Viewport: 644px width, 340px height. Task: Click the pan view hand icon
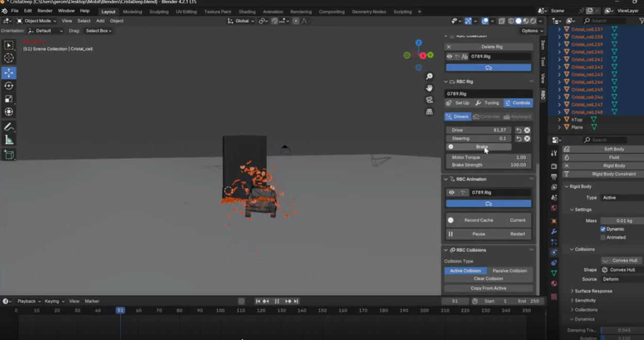tap(429, 88)
